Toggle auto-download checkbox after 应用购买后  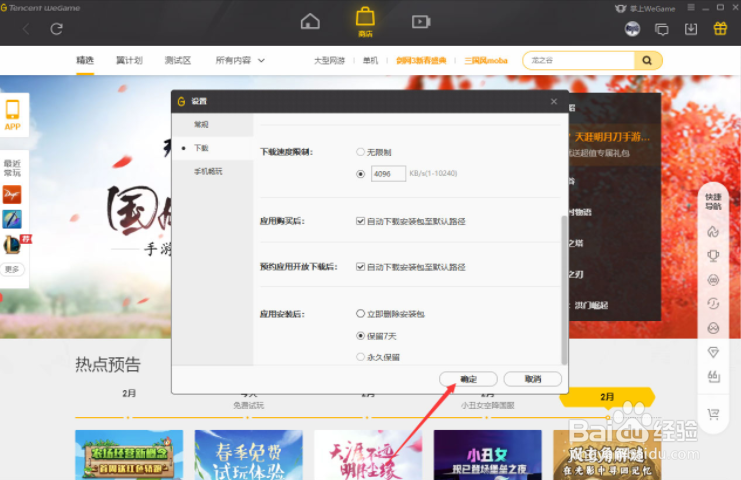pyautogui.click(x=360, y=221)
